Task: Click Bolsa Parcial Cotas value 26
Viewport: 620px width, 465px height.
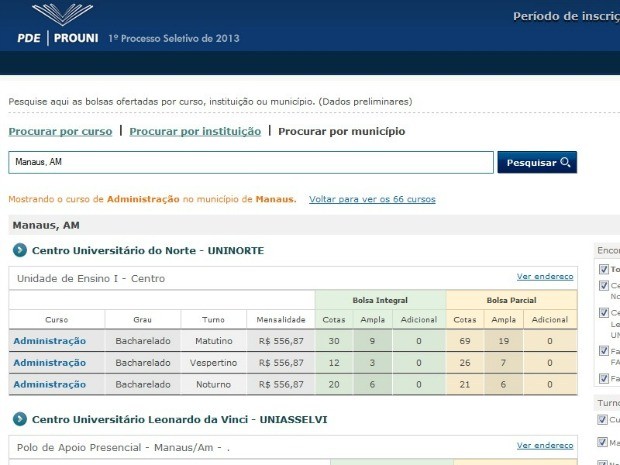Action: point(465,363)
